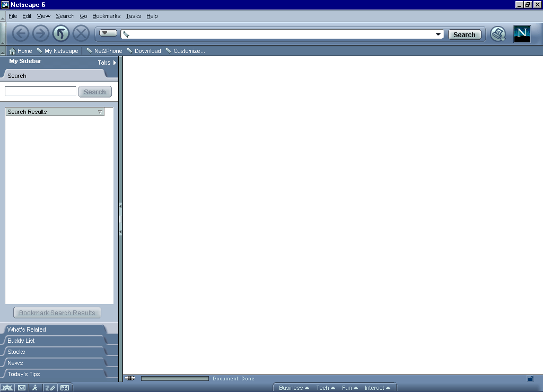The height and width of the screenshot is (392, 543).
Task: Click the Back navigation arrow button
Action: [x=21, y=34]
